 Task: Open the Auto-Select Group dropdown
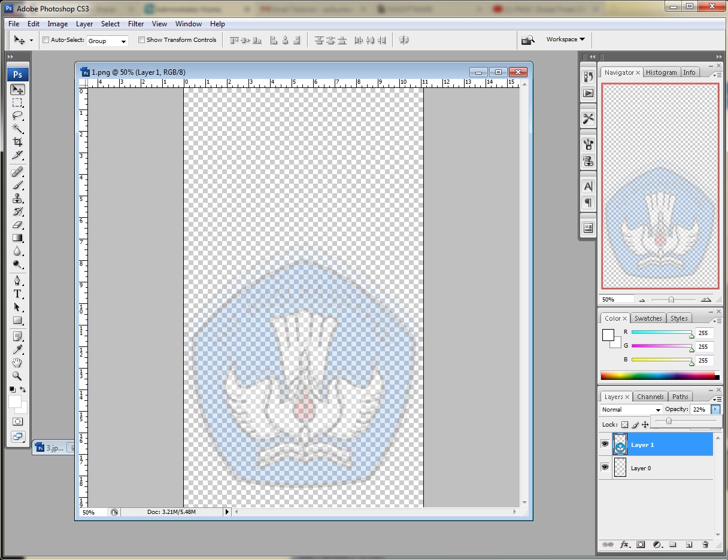pyautogui.click(x=108, y=41)
